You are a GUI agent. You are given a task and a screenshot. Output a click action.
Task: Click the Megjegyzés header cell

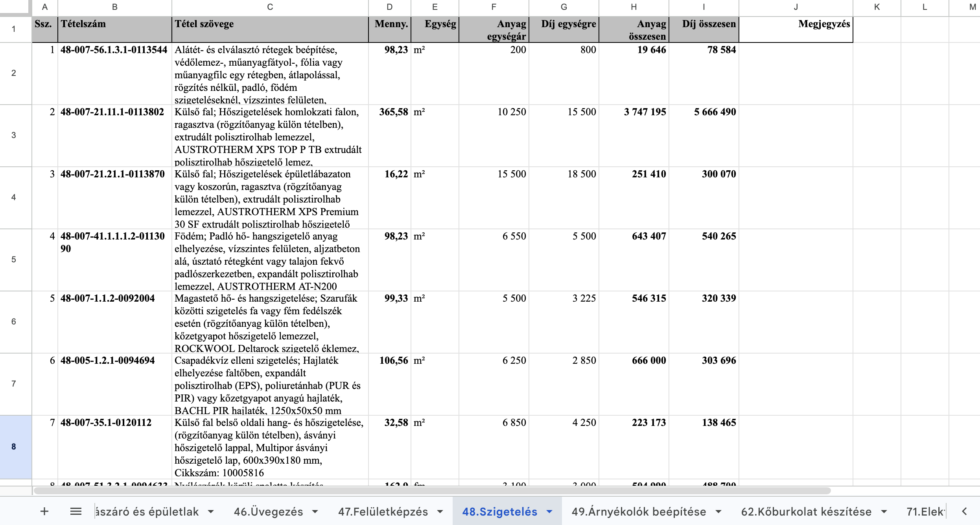point(796,29)
